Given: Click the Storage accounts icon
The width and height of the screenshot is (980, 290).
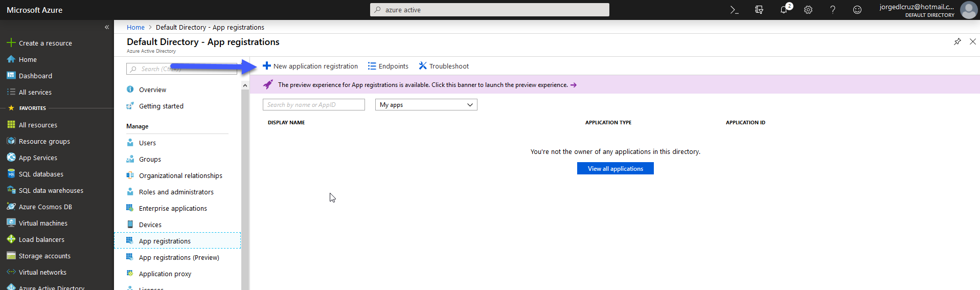Looking at the screenshot, I should pos(11,256).
